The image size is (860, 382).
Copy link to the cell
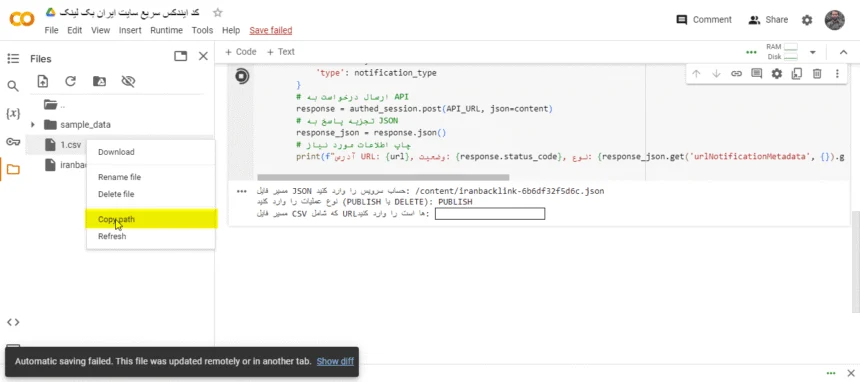737,74
